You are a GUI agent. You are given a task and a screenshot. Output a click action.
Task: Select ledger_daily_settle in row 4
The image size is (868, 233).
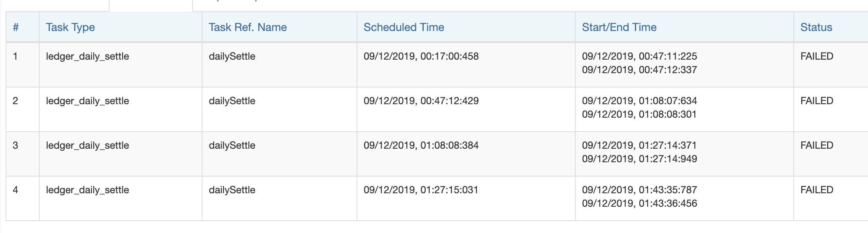coord(87,190)
